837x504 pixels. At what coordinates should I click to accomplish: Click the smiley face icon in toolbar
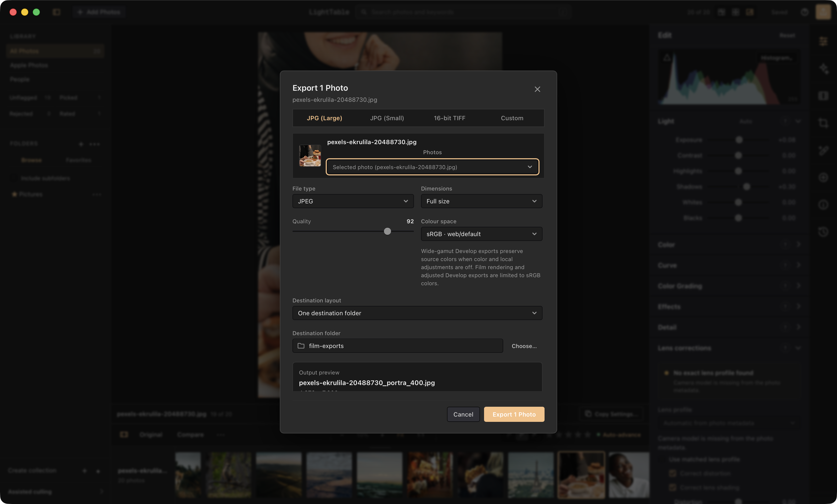point(804,12)
